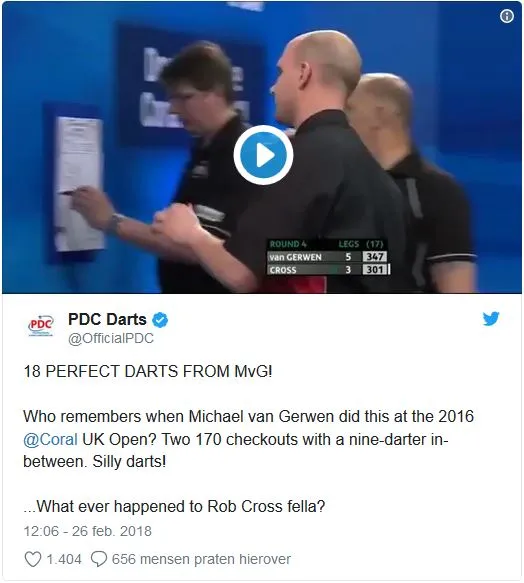Screen dimensions: 524x583
Task: Open the 12:06 - 26 feb. 2018 timestamp
Action: [88, 531]
